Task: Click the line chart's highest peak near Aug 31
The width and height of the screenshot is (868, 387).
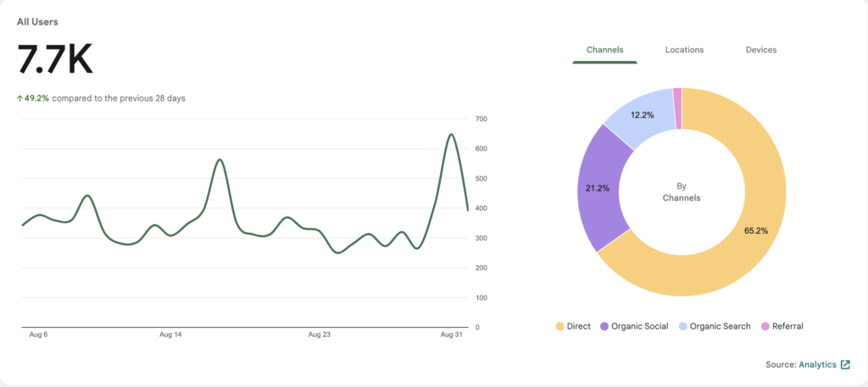Action: point(451,135)
